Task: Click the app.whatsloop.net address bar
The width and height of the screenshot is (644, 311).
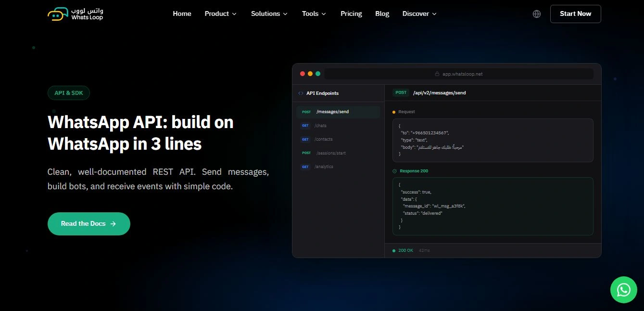Action: tap(459, 74)
